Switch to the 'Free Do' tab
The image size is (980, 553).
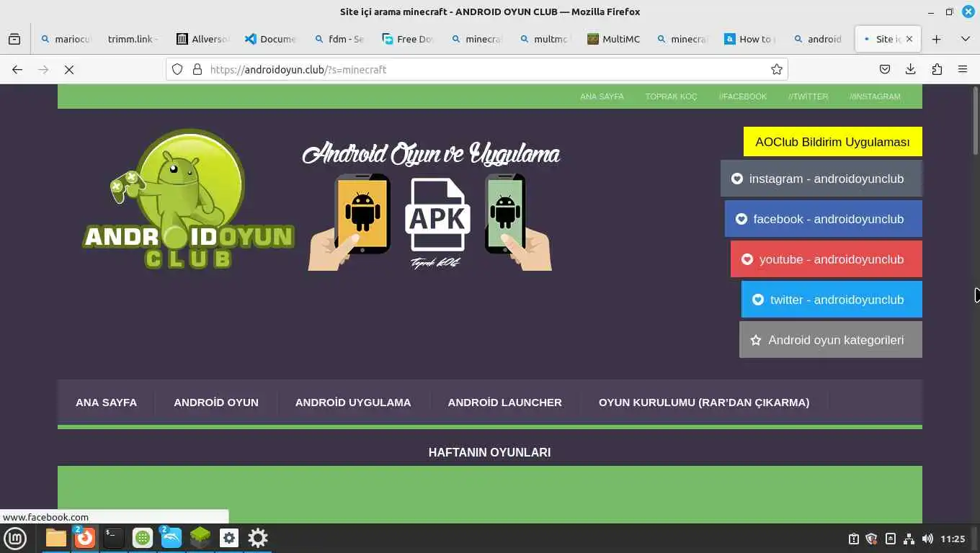pyautogui.click(x=406, y=39)
